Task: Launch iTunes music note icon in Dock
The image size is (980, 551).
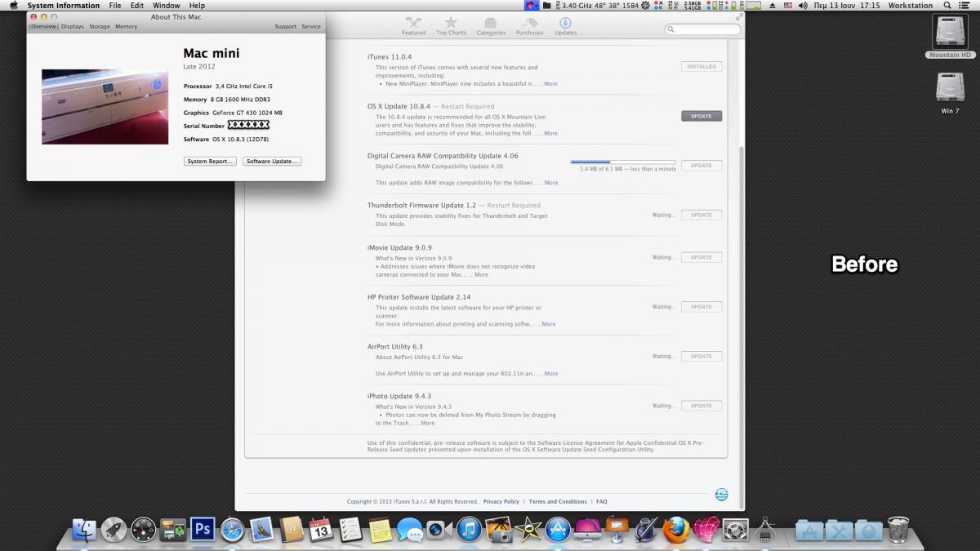Action: [x=469, y=530]
